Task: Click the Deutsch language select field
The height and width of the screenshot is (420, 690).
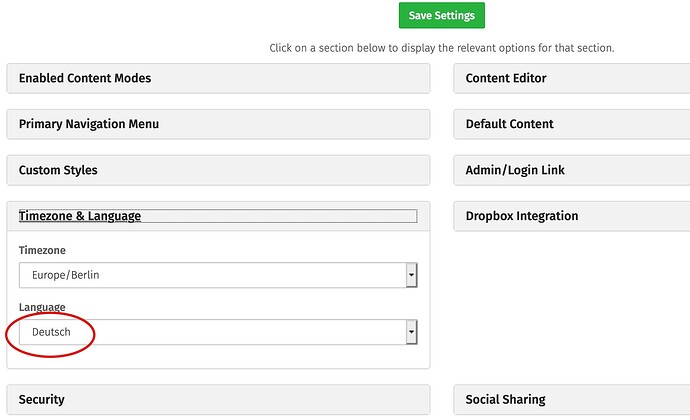Action: (210, 332)
